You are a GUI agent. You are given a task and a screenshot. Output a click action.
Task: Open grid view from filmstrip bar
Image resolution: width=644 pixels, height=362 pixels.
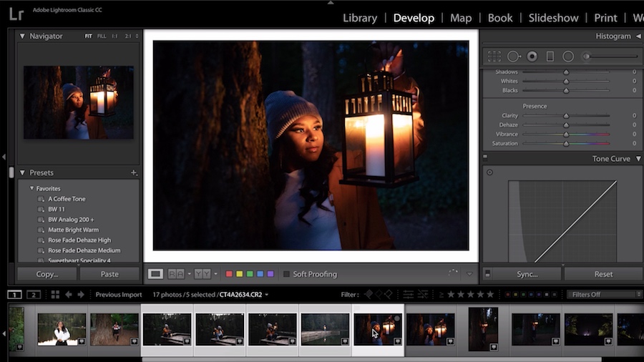[55, 294]
